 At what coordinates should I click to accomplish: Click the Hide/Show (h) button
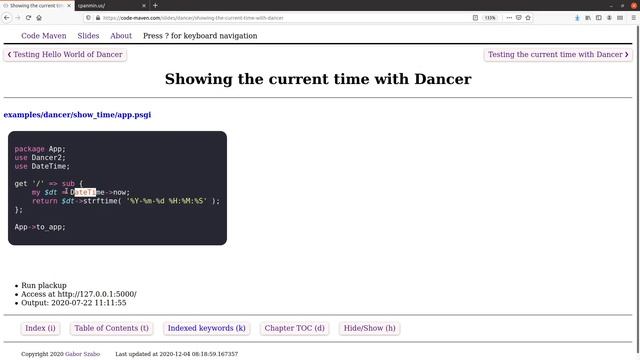369,328
